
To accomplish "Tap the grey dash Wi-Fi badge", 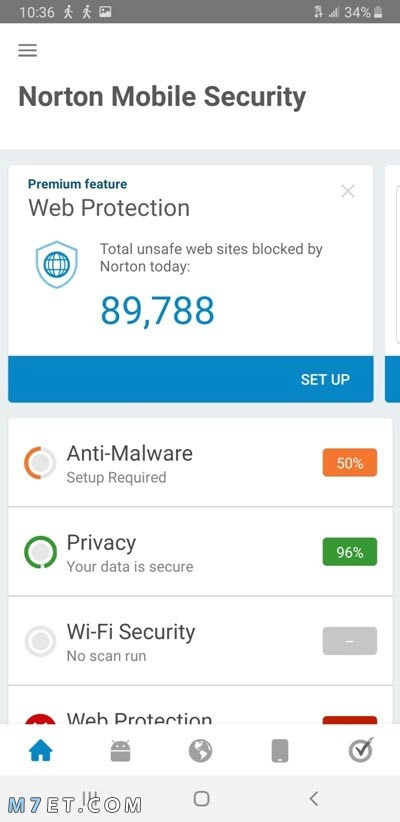I will 350,641.
